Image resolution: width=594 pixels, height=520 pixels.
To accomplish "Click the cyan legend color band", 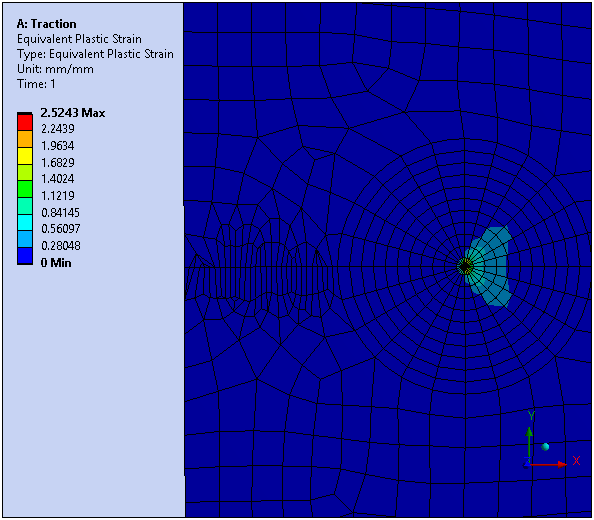I will (25, 222).
